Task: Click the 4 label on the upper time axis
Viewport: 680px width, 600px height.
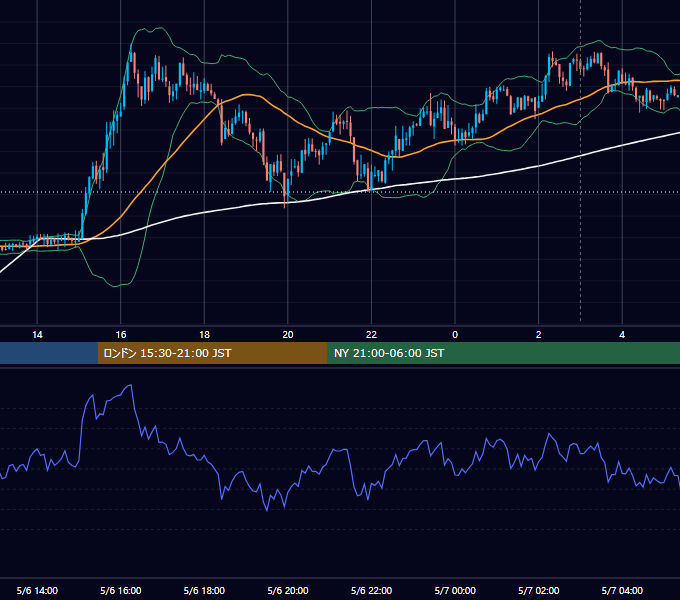Action: pos(622,335)
